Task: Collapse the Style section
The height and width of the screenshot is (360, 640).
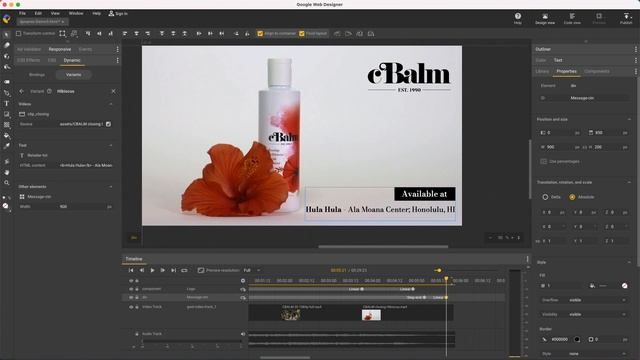Action: pos(629,262)
